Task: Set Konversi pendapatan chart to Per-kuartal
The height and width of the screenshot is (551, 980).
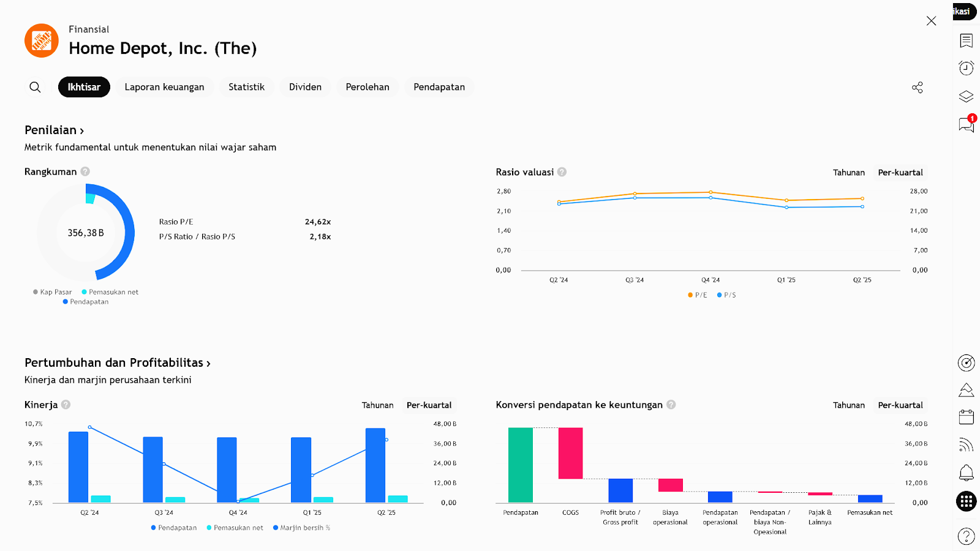Action: [900, 405]
